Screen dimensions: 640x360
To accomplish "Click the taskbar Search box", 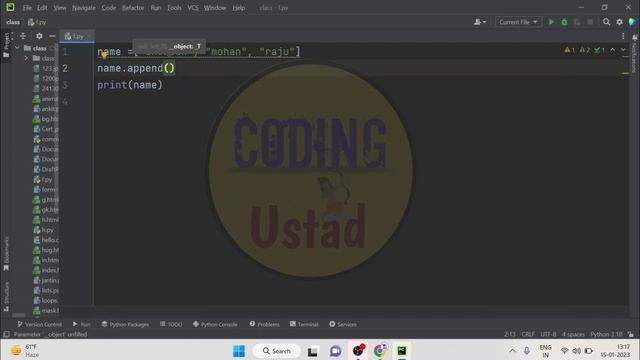I will pos(276,351).
